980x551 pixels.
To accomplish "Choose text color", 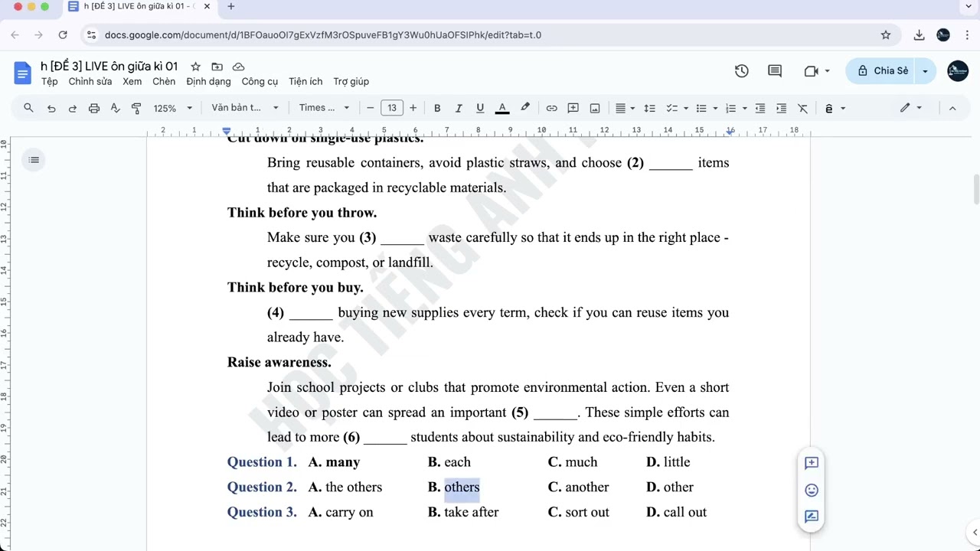I will [x=502, y=108].
